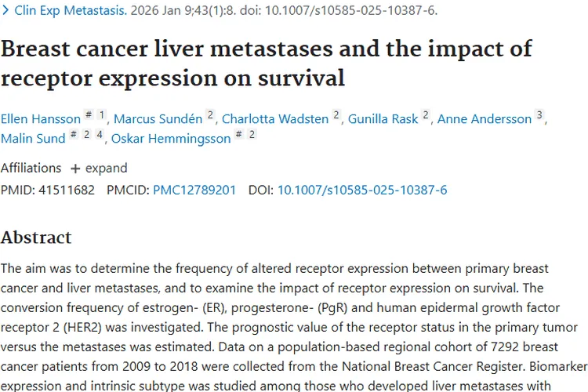Open Charlotta Wadsten's author link

click(275, 119)
